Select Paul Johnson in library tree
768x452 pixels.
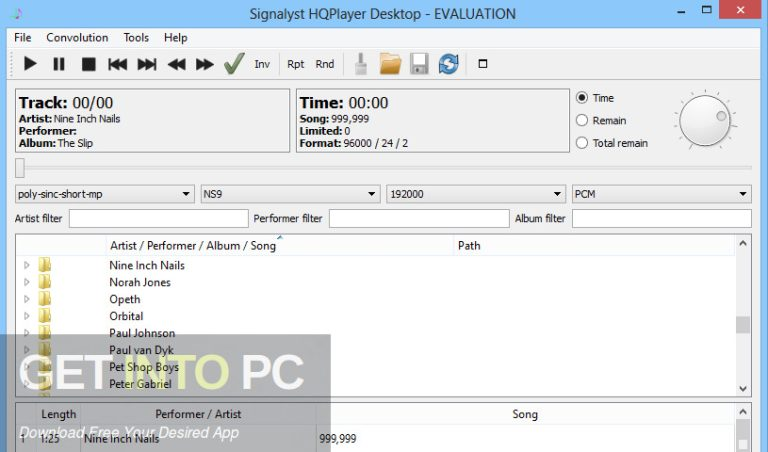click(142, 333)
